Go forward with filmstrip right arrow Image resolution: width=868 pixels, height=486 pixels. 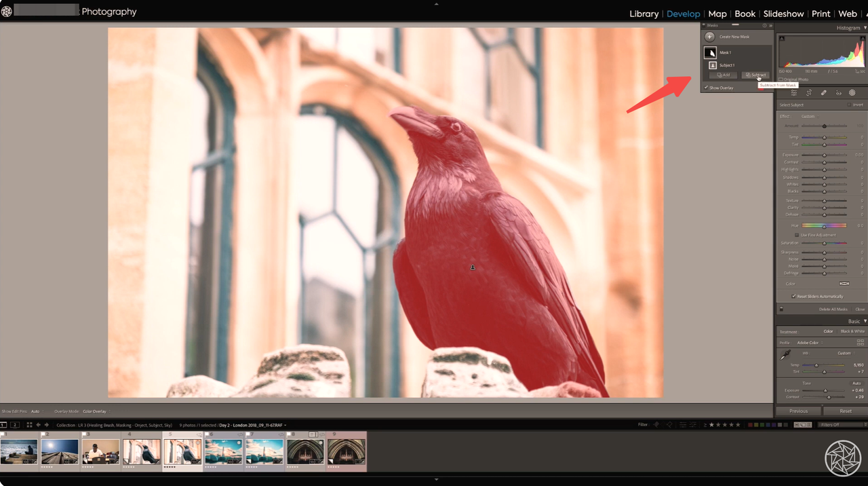[46, 425]
